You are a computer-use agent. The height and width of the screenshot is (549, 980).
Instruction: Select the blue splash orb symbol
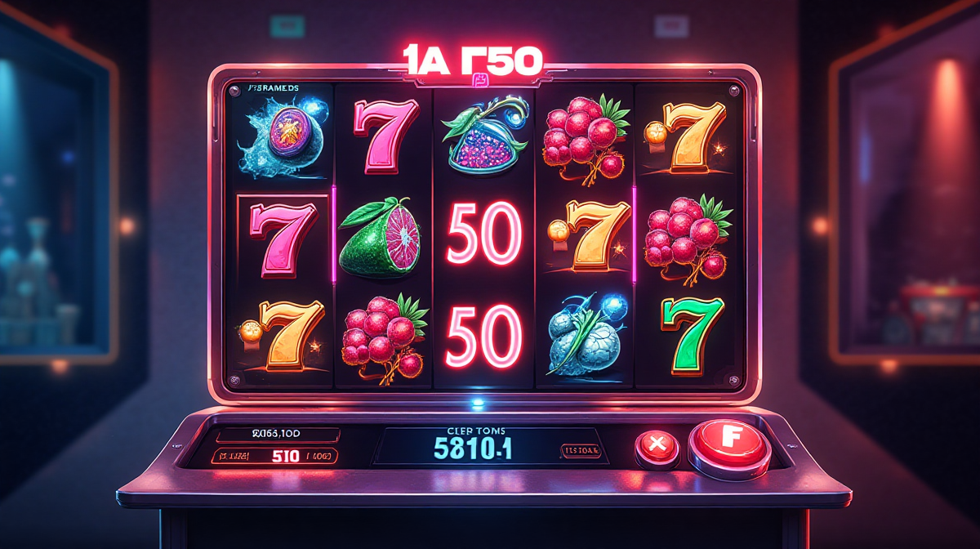click(x=279, y=135)
